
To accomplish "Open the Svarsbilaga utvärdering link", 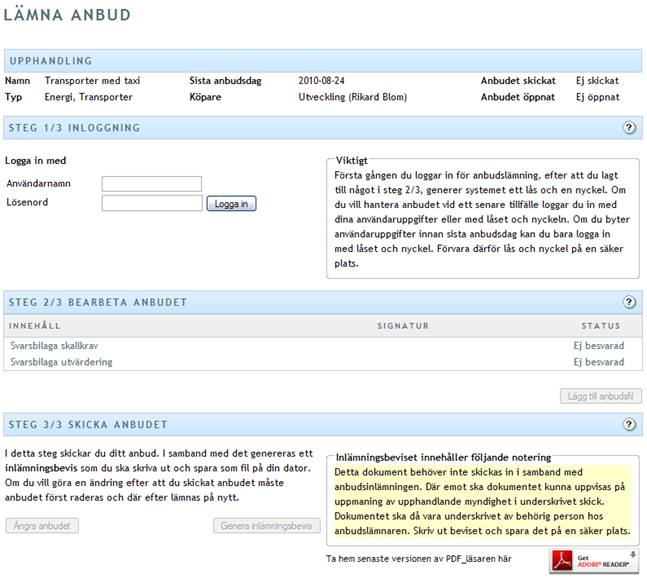I will (x=61, y=362).
